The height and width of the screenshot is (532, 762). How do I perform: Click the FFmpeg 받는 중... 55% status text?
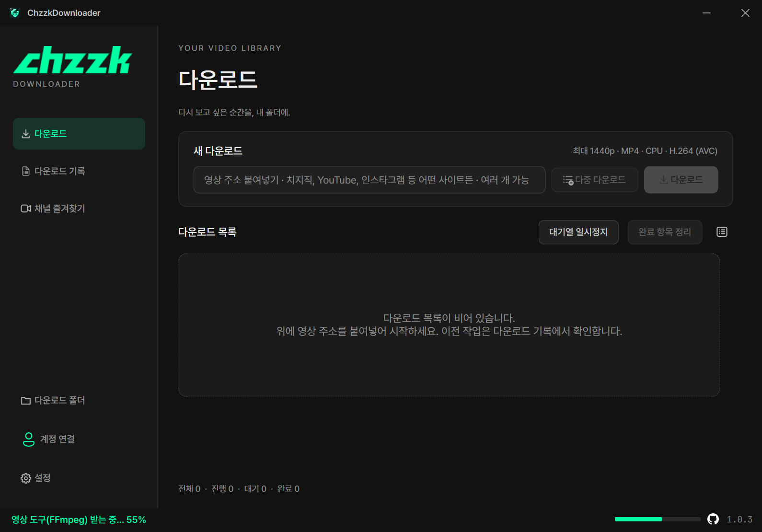click(x=79, y=520)
